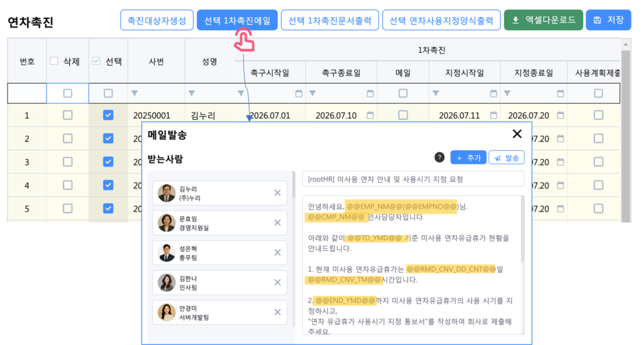Open 성명 column filter dropdown
Image resolution: width=644 pixels, height=345 pixels.
pos(191,94)
